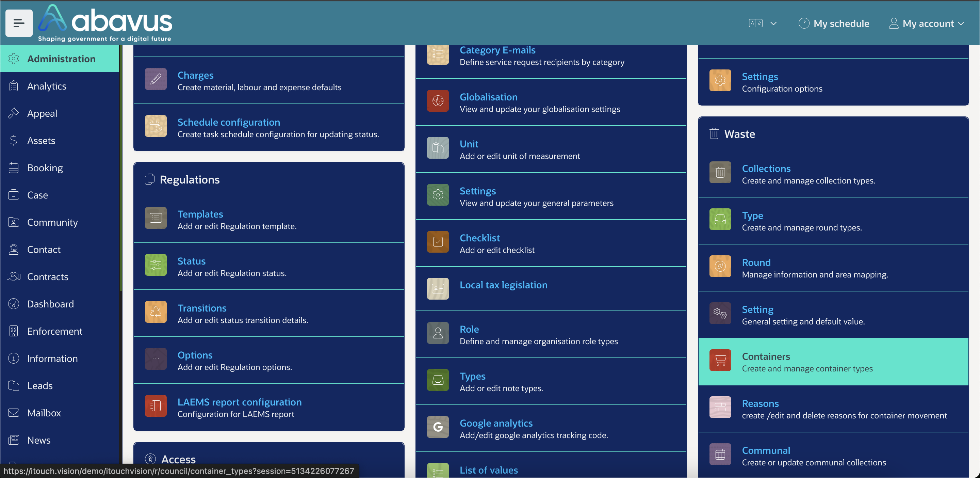Click the orange Settings configuration icon

720,80
